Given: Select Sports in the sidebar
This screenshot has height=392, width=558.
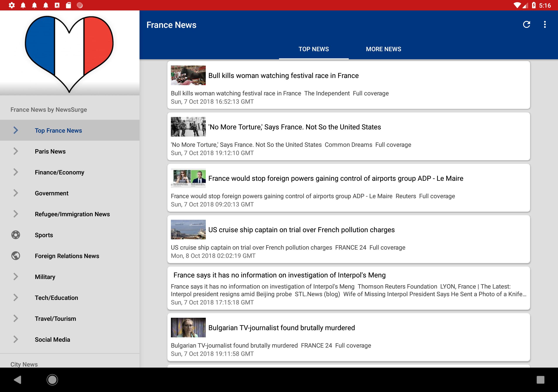Looking at the screenshot, I should (70, 235).
